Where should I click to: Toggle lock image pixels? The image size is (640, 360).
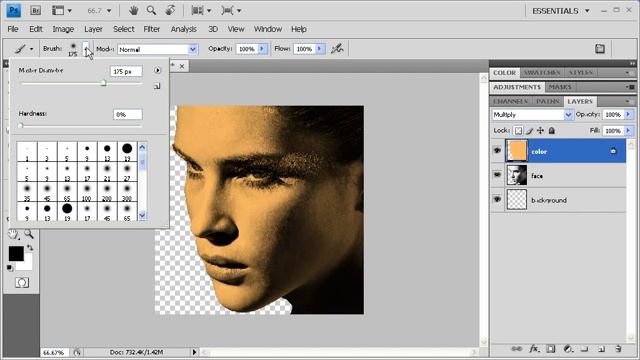(529, 131)
